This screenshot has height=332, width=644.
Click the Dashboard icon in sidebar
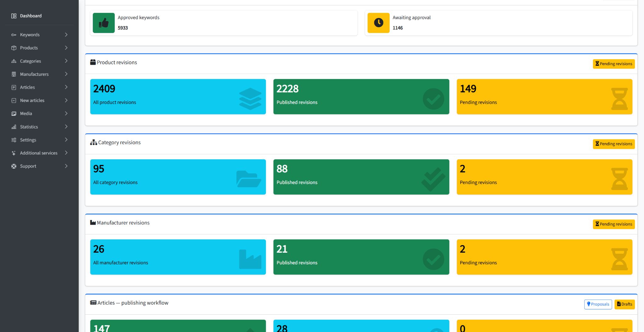tap(14, 16)
